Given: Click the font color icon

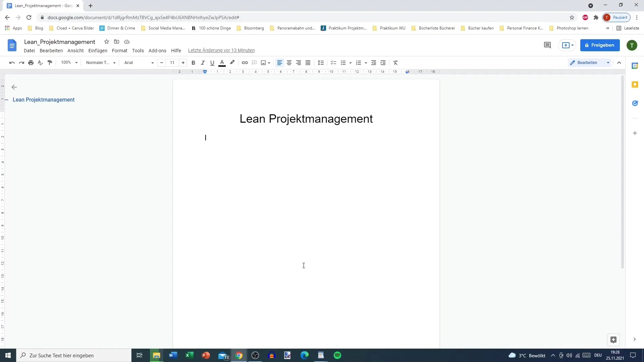Looking at the screenshot, I should tap(222, 62).
